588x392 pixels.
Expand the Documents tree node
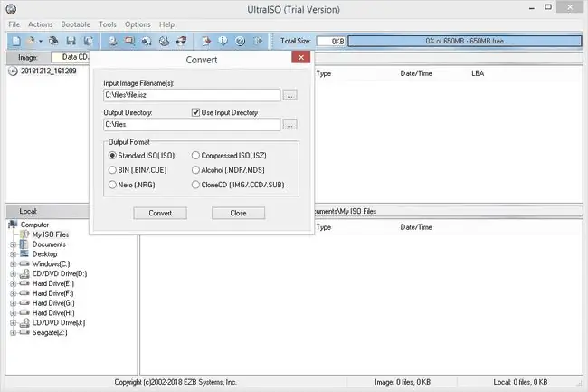click(14, 244)
